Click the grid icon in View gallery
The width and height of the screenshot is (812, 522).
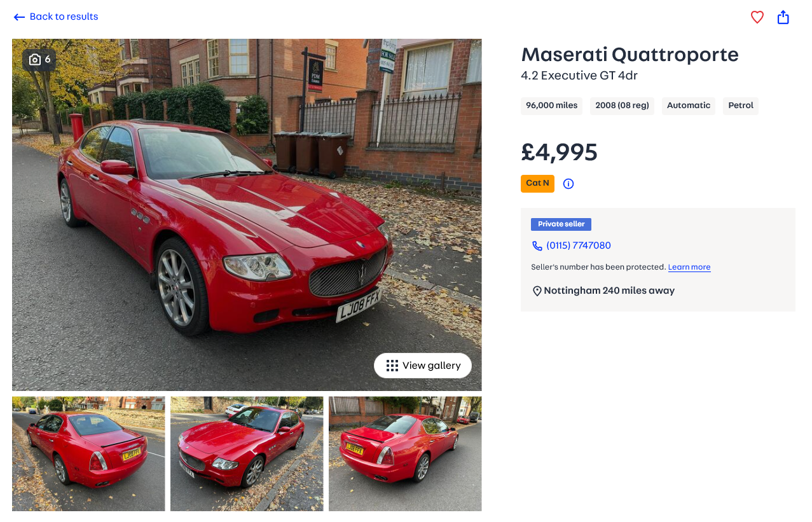[x=392, y=366]
